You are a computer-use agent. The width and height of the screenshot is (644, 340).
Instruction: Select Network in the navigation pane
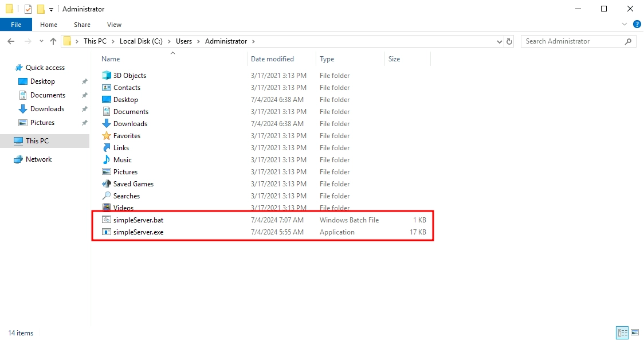(38, 159)
